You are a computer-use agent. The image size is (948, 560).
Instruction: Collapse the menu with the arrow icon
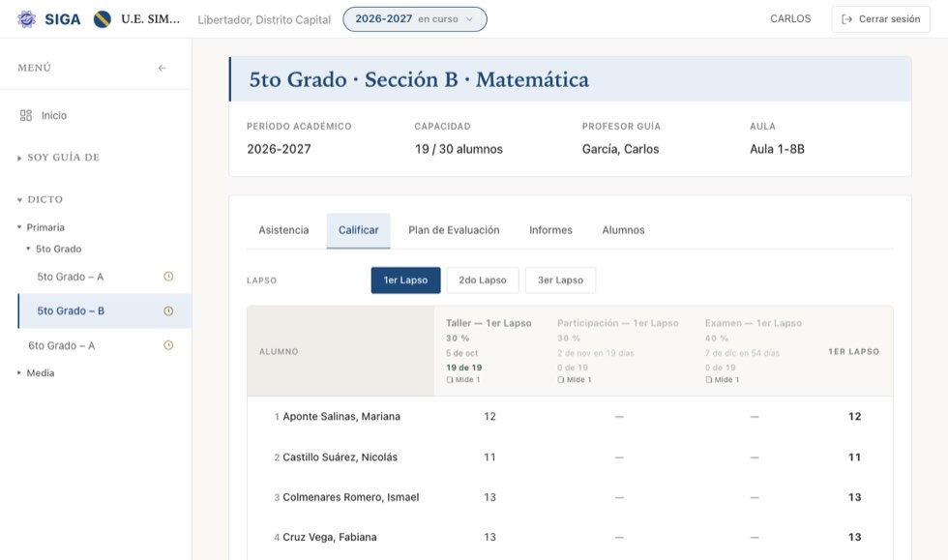pyautogui.click(x=163, y=68)
